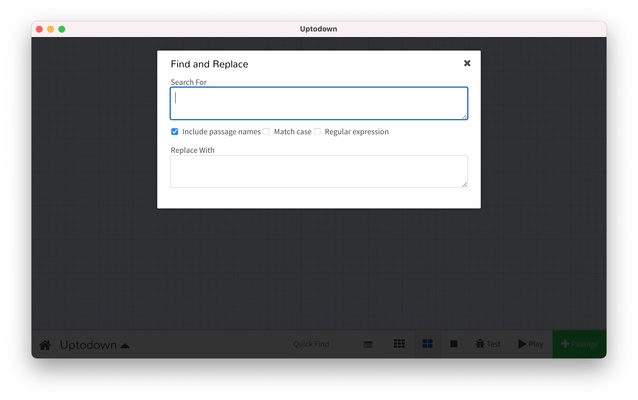
Task: Go to the home library icon
Action: [x=45, y=345]
